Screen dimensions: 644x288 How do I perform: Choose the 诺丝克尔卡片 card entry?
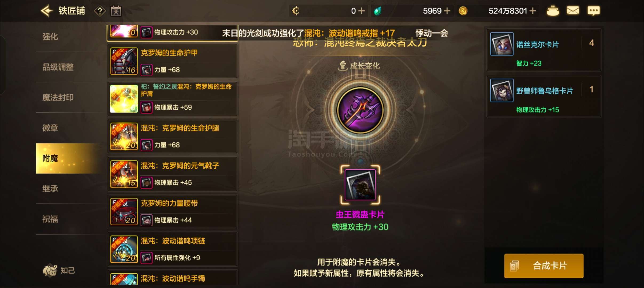544,50
